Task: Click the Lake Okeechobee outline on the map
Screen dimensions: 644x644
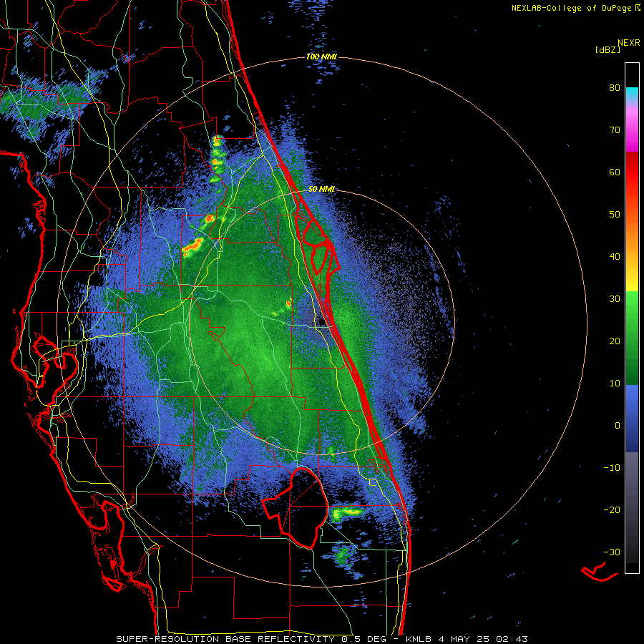Action: (x=296, y=507)
